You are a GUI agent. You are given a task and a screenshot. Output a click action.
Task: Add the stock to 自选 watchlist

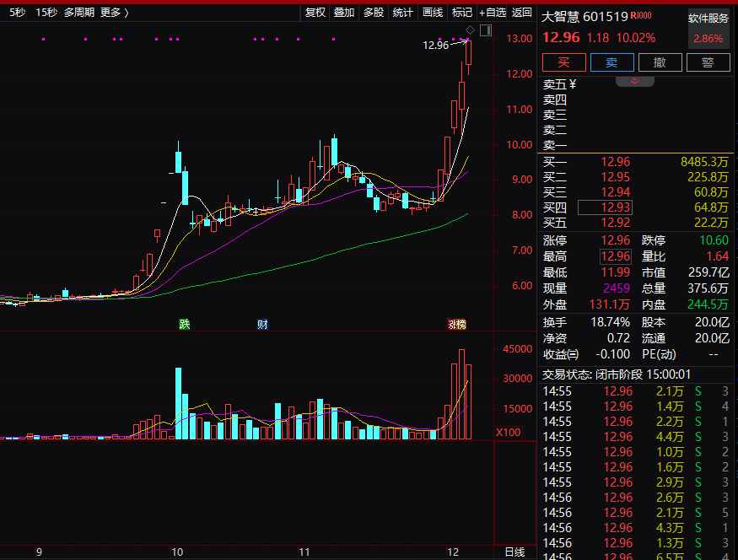(493, 12)
